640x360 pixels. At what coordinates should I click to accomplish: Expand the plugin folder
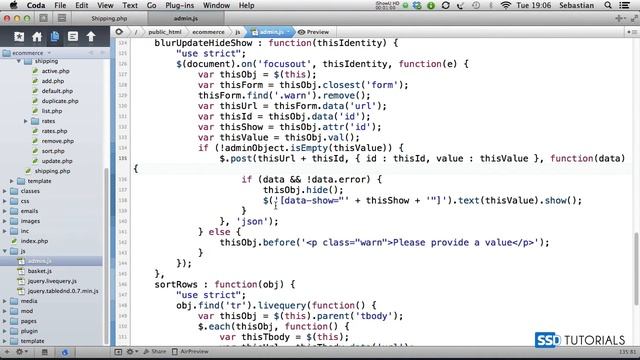5,331
